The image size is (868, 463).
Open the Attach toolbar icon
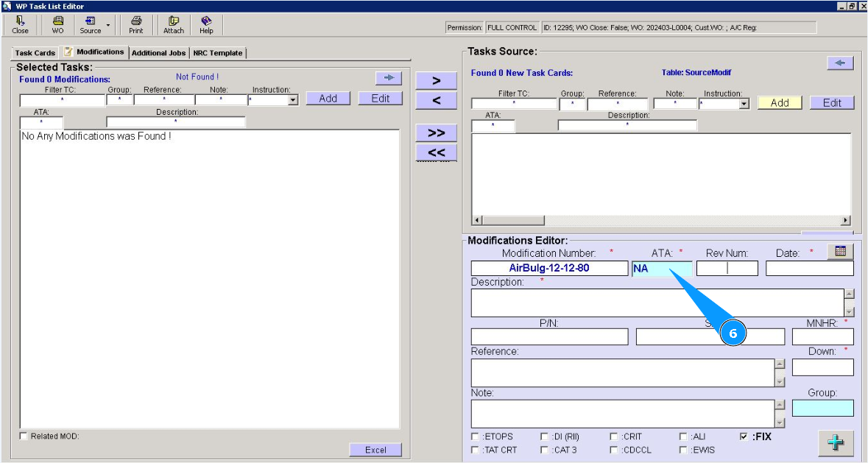174,25
